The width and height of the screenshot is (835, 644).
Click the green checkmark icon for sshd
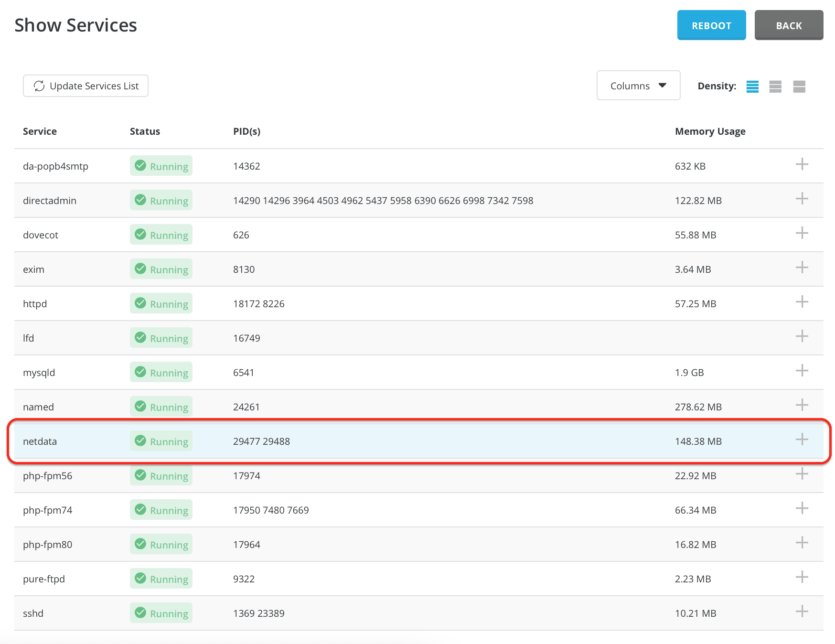pyautogui.click(x=140, y=613)
